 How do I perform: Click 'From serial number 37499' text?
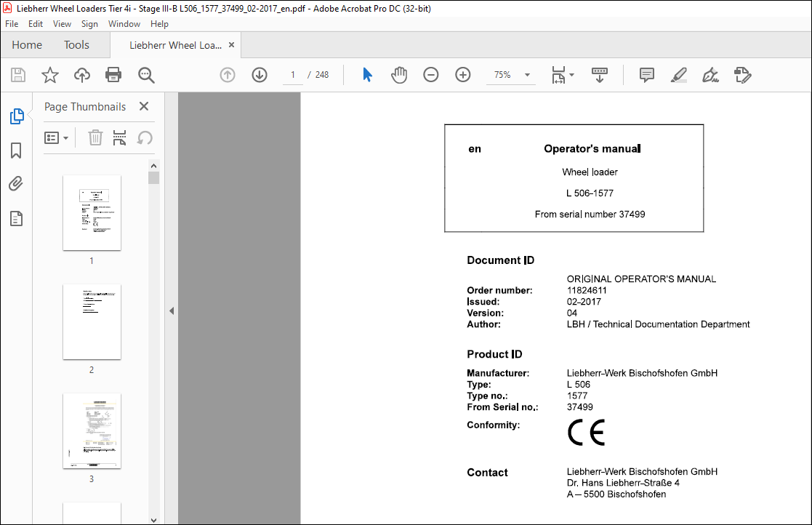590,215
